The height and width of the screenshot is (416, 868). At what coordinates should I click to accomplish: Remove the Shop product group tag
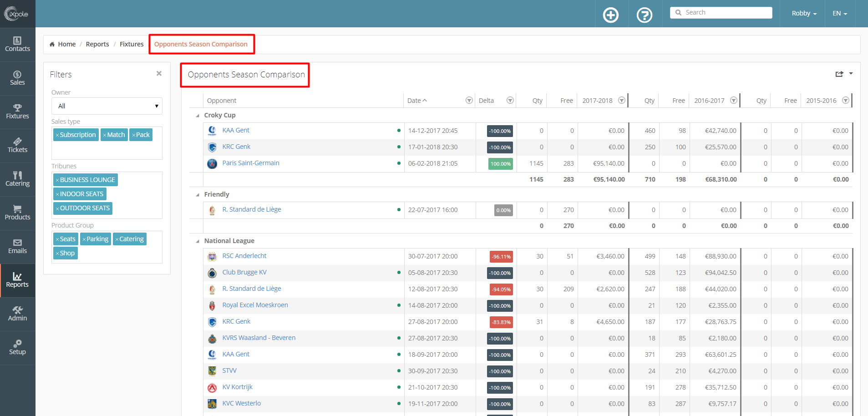[x=57, y=254]
